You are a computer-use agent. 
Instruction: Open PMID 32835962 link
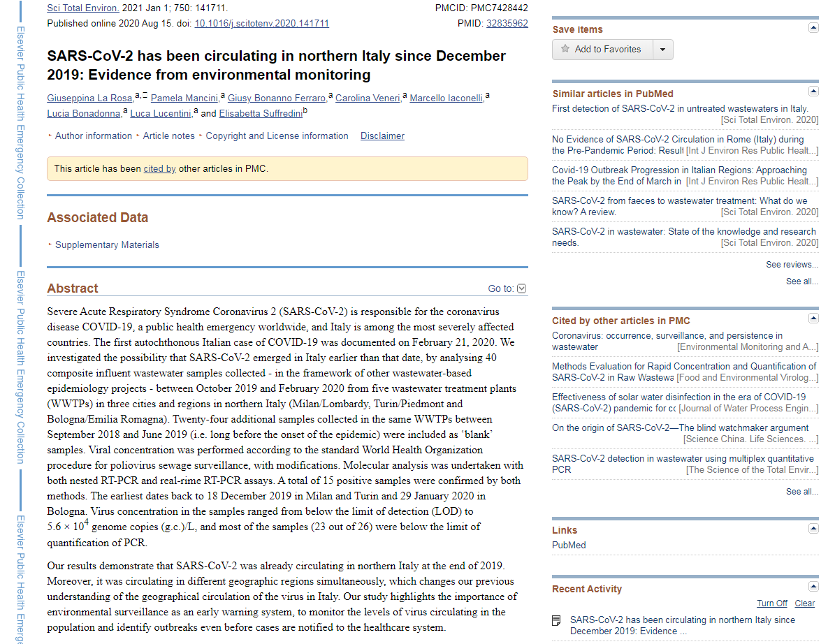pos(507,23)
